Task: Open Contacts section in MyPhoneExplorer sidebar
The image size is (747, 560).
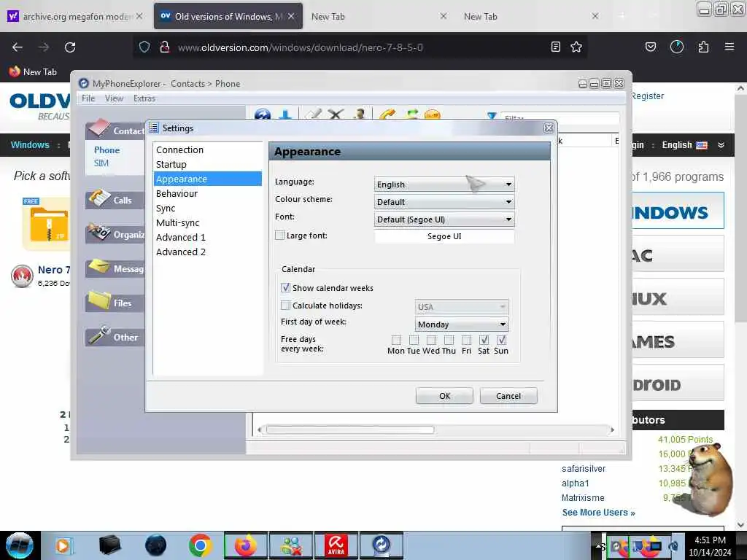Action: [115, 130]
